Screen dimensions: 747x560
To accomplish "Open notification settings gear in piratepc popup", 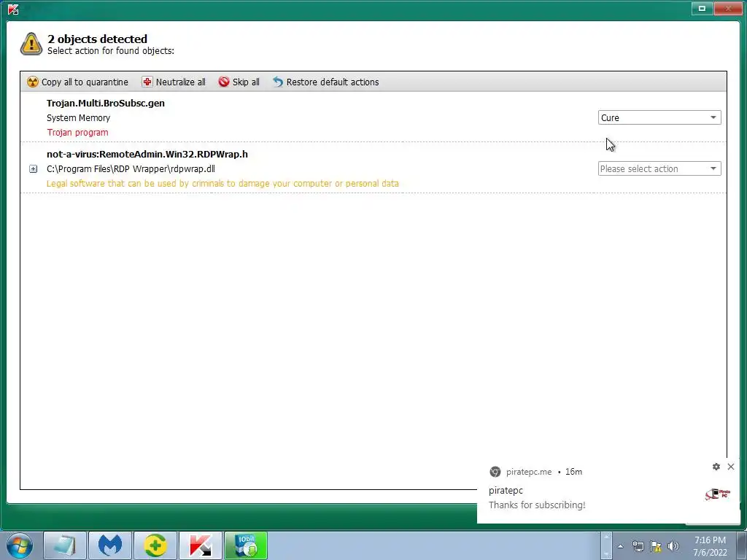I will tap(716, 467).
